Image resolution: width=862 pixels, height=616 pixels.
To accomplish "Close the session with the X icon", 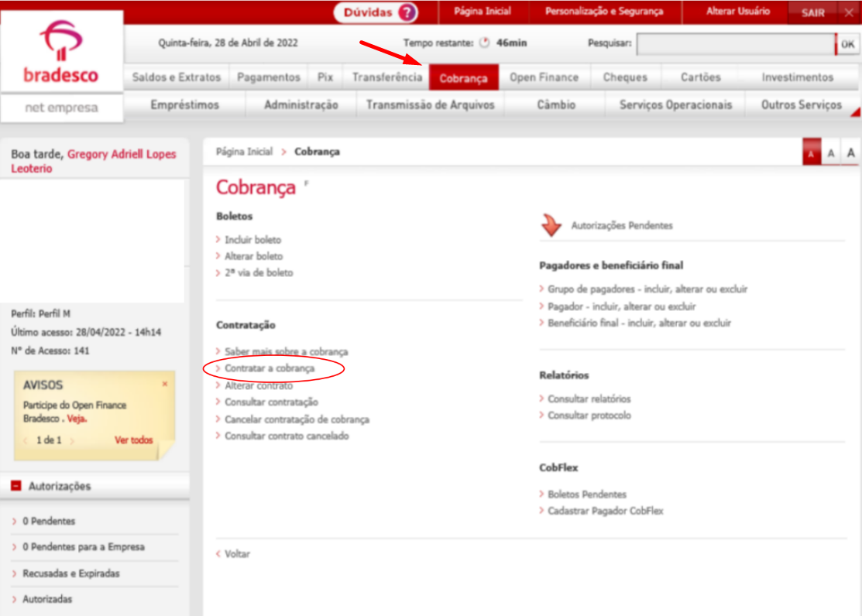I will (848, 12).
